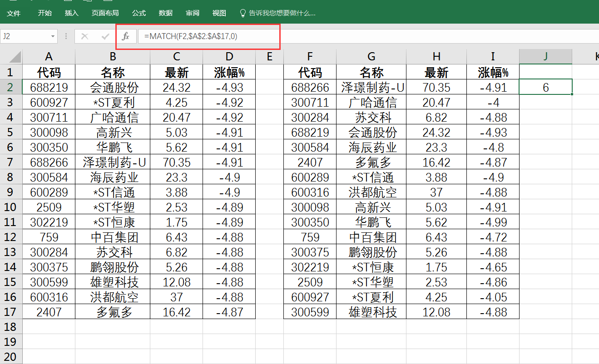The image size is (599, 364).
Task: Select cell G3 广哈通信
Action: (371, 102)
